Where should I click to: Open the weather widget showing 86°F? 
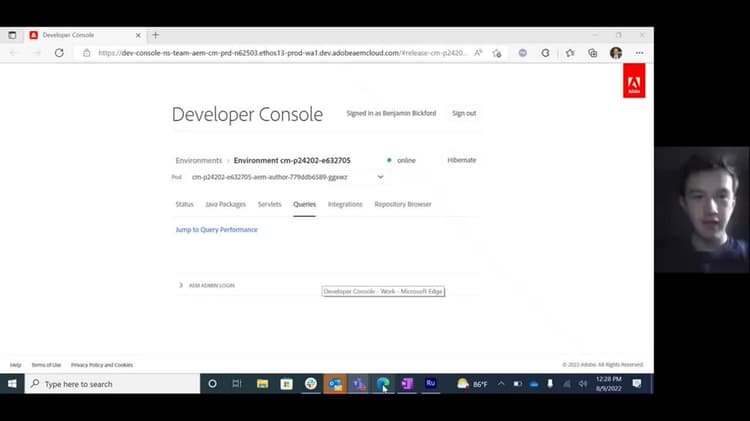[472, 384]
